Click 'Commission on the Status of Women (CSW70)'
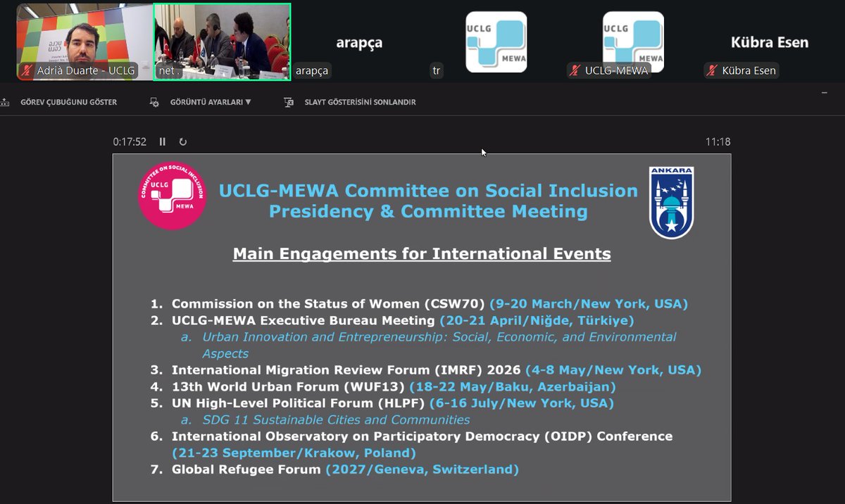845x504 pixels. 329,304
